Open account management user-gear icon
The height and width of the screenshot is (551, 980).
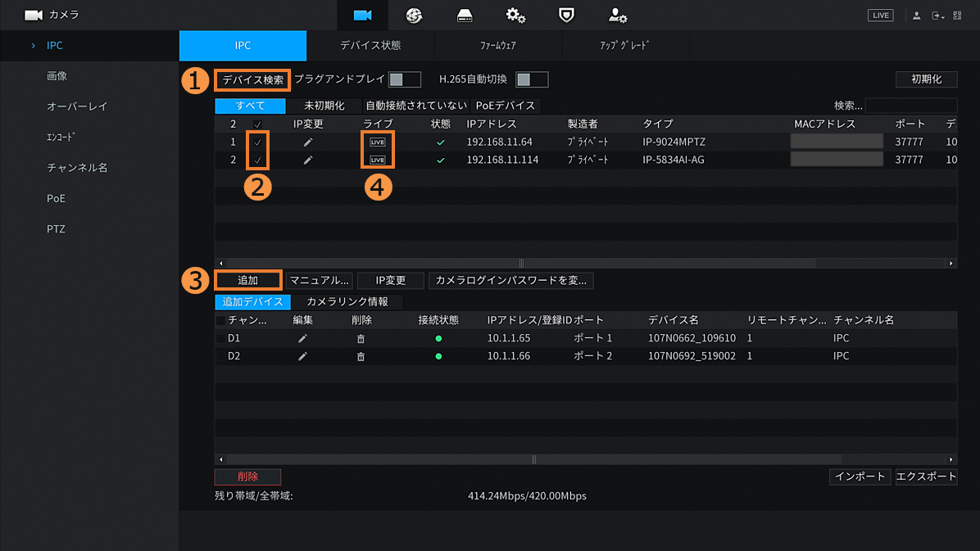click(617, 16)
